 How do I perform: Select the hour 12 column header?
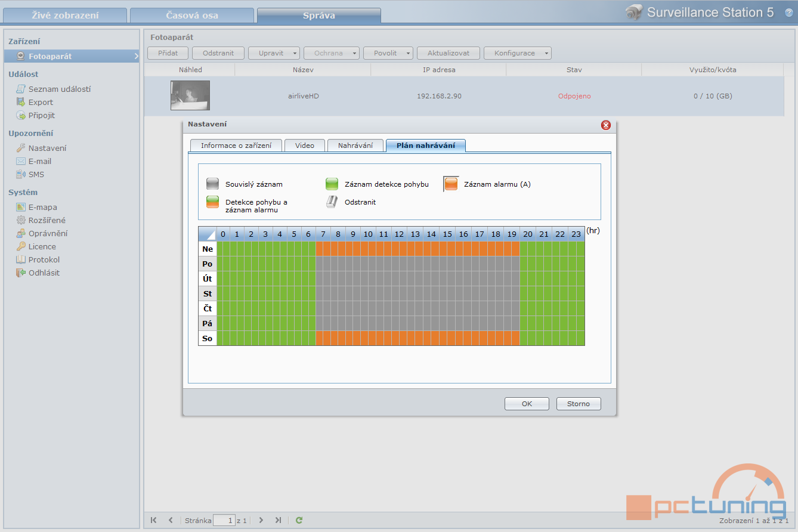point(399,234)
